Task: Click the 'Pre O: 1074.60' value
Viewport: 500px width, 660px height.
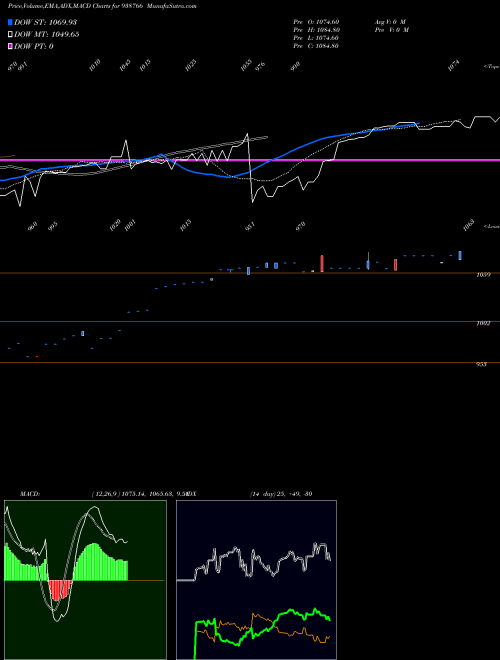Action: 316,21
